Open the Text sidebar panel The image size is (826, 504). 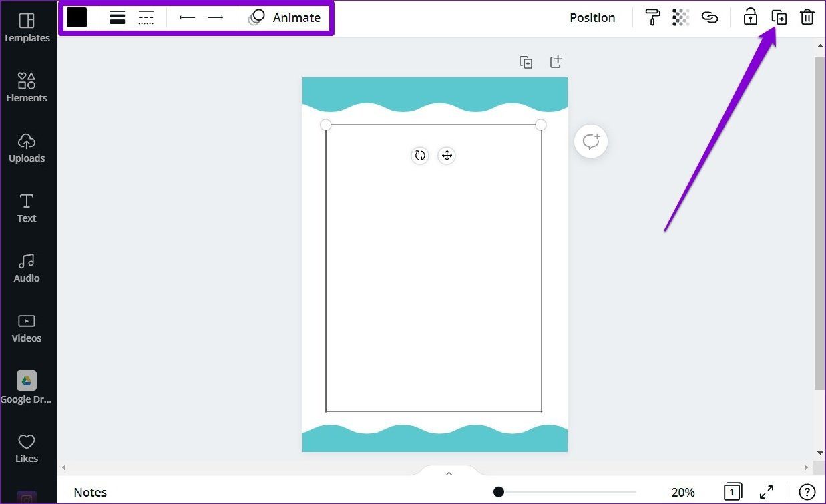pyautogui.click(x=27, y=208)
